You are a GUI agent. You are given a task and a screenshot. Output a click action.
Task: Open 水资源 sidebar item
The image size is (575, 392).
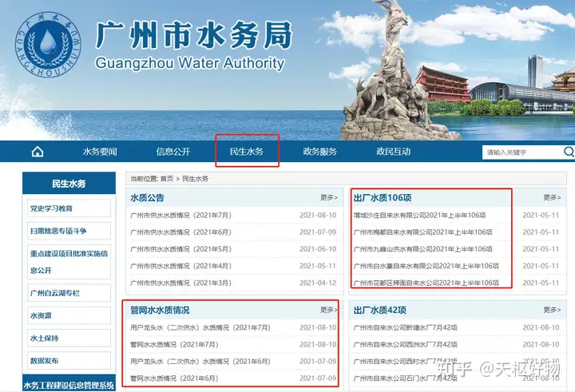(69, 315)
